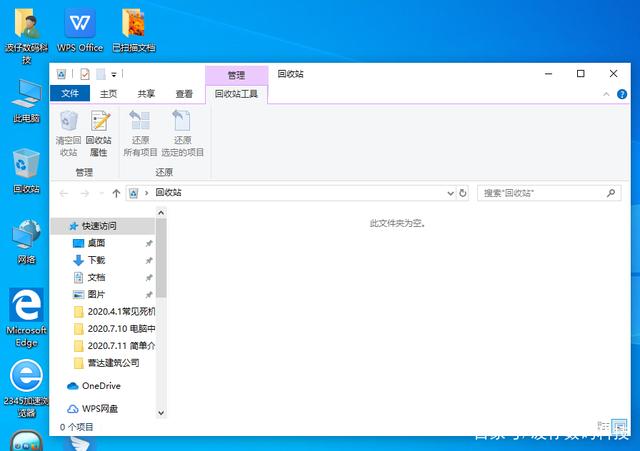Screen dimensions: 640x451
Task: Click the properties checkmark icon in title bar
Action: (x=85, y=74)
